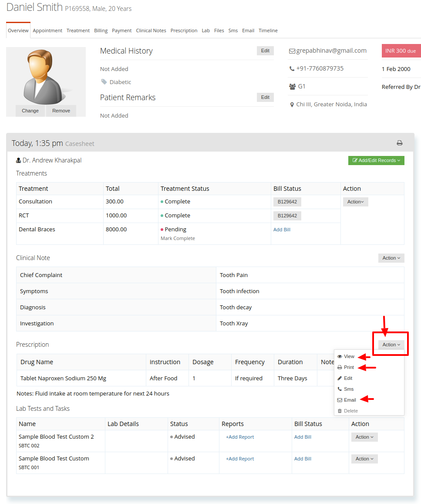Click the casesheet printer icon

pos(400,143)
